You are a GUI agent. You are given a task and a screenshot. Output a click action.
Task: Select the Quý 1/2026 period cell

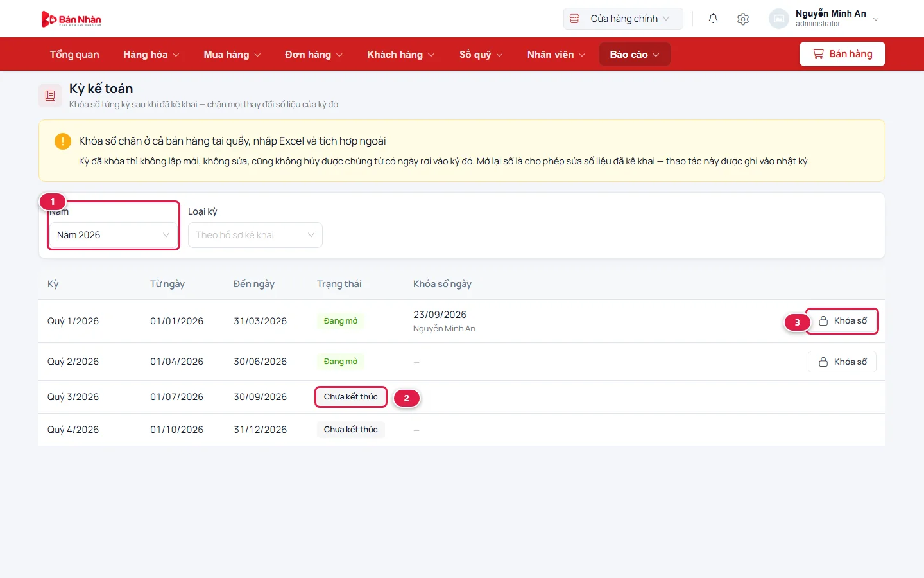tap(73, 321)
